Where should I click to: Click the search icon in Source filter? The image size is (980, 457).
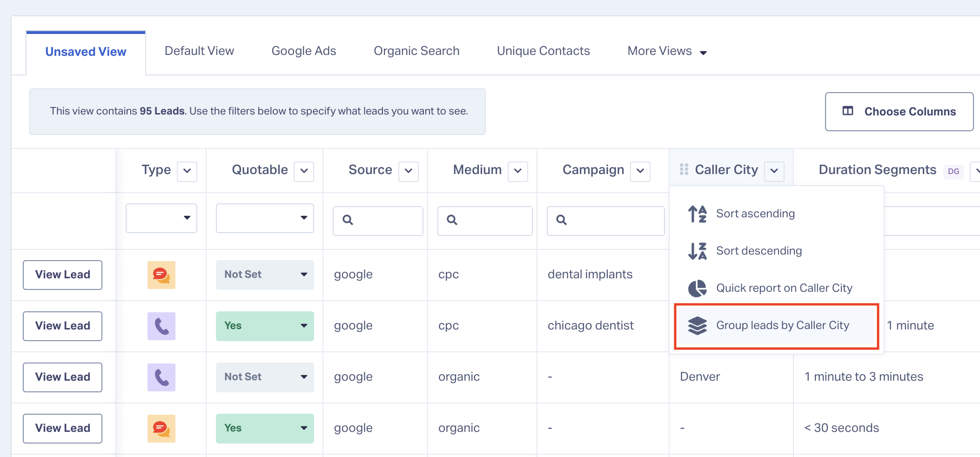[x=348, y=220]
